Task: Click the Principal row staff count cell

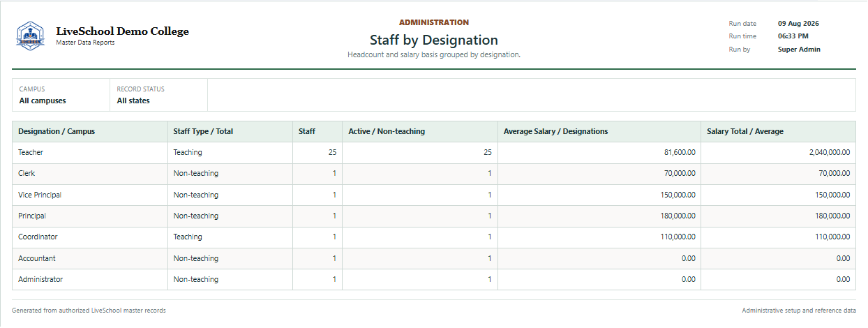Action: 317,216
